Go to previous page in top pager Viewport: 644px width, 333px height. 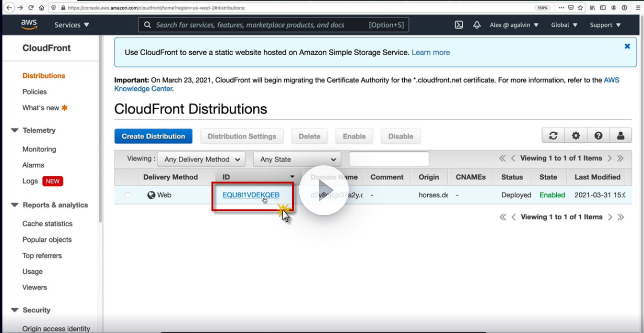(513, 158)
